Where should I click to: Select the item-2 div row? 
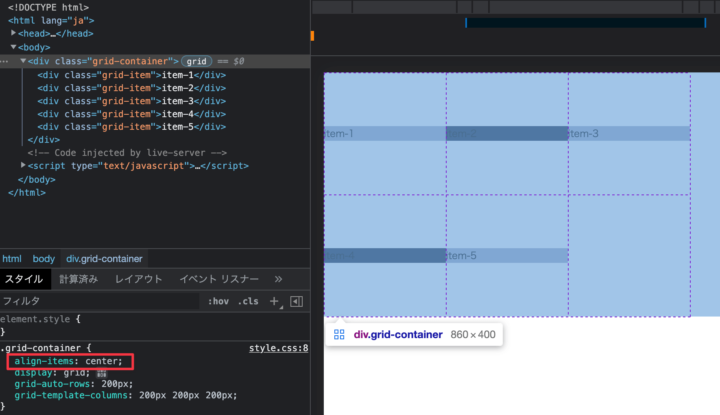tap(131, 88)
